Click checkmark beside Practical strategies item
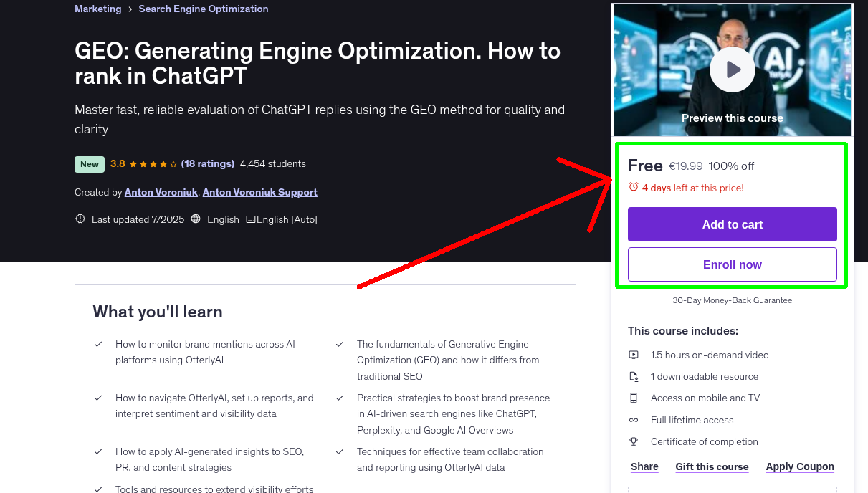868x493 pixels. [x=340, y=398]
